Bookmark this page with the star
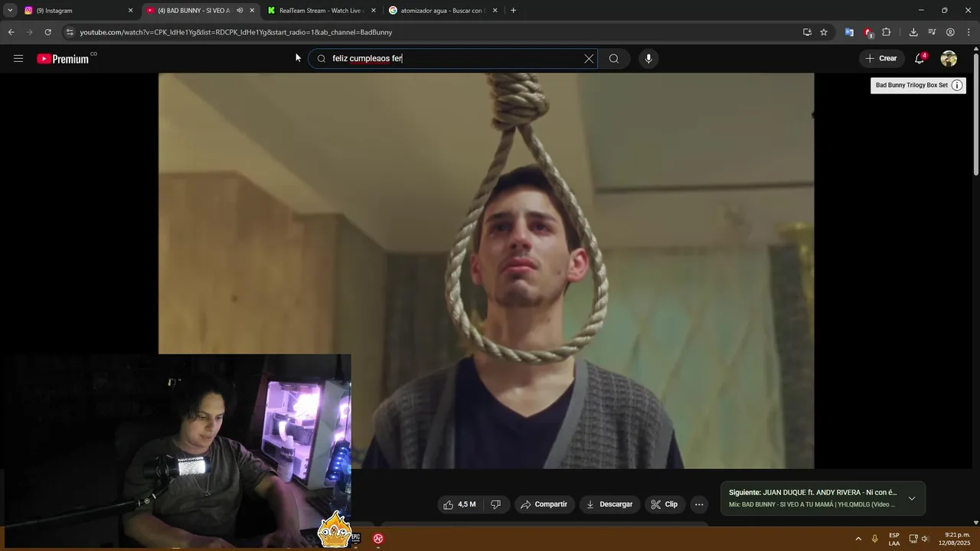Image resolution: width=980 pixels, height=551 pixels. (x=824, y=32)
